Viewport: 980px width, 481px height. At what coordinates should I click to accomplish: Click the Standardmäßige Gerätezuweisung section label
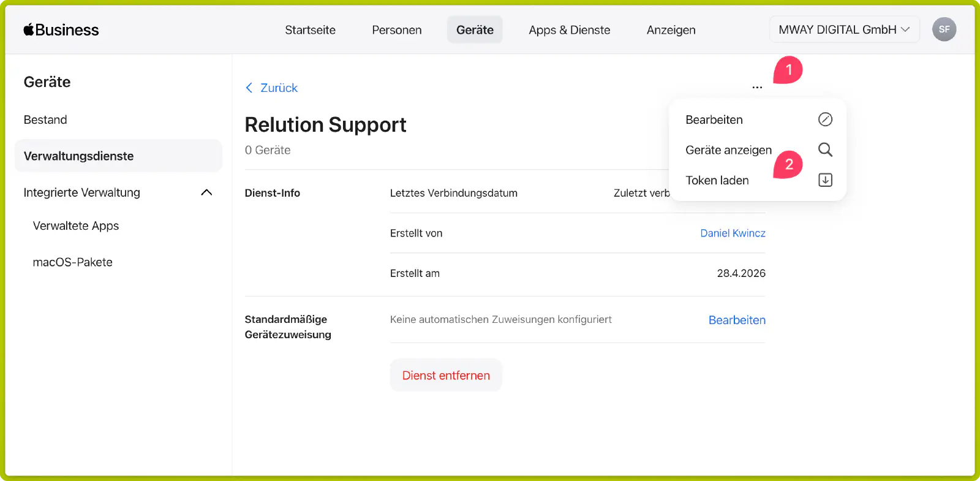[x=288, y=327]
